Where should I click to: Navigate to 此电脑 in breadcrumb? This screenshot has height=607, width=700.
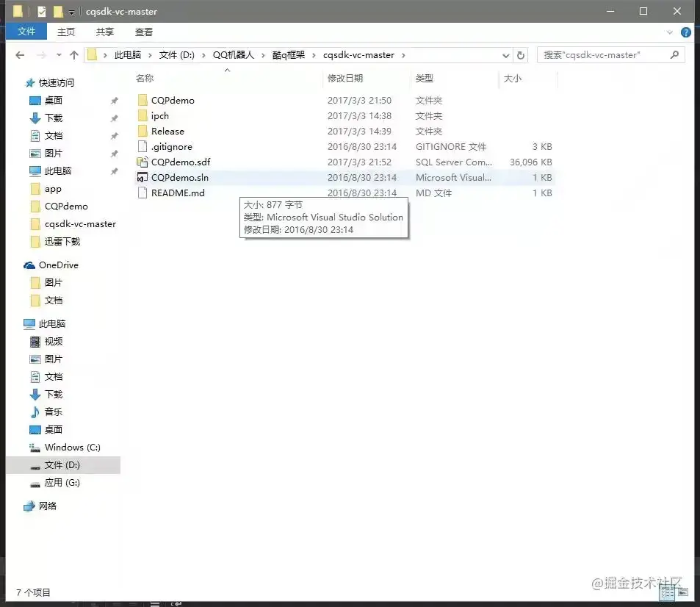128,55
